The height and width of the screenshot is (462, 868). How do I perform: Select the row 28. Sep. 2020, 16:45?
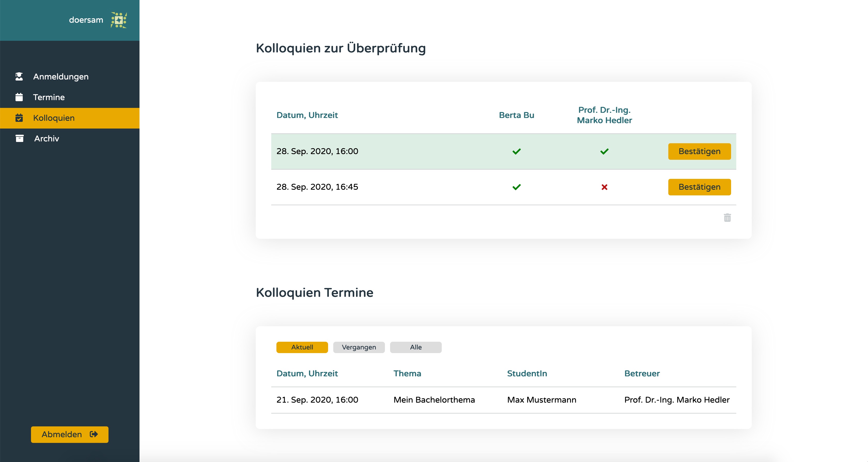click(x=503, y=187)
